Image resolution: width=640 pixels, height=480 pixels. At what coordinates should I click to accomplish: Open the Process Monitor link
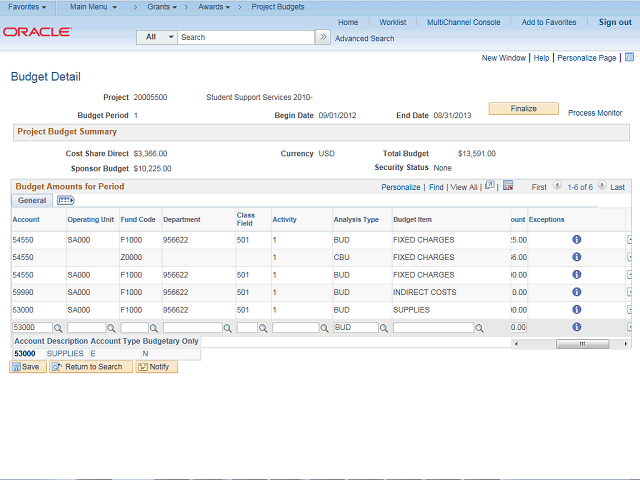[595, 113]
